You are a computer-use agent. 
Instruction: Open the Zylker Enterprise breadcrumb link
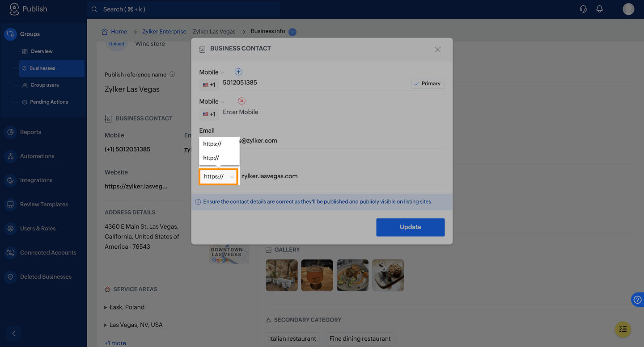[x=164, y=32]
